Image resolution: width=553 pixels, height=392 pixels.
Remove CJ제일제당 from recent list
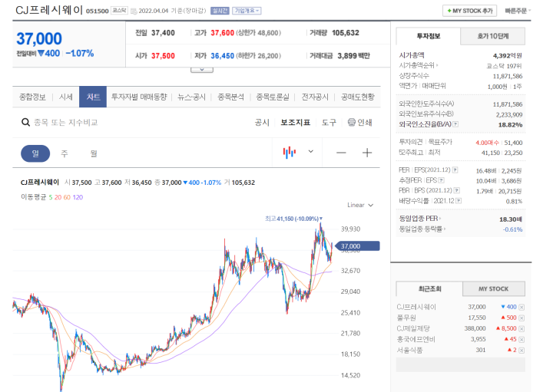click(x=522, y=328)
